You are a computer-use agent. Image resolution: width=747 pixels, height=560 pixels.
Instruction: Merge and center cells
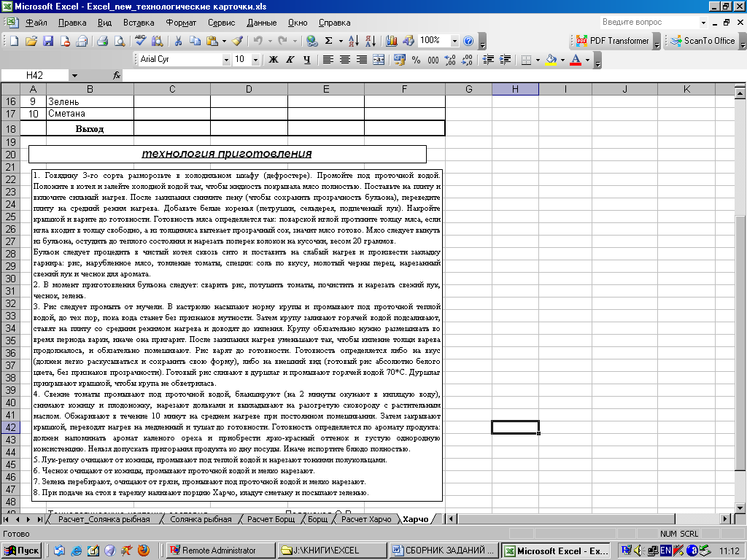click(379, 60)
